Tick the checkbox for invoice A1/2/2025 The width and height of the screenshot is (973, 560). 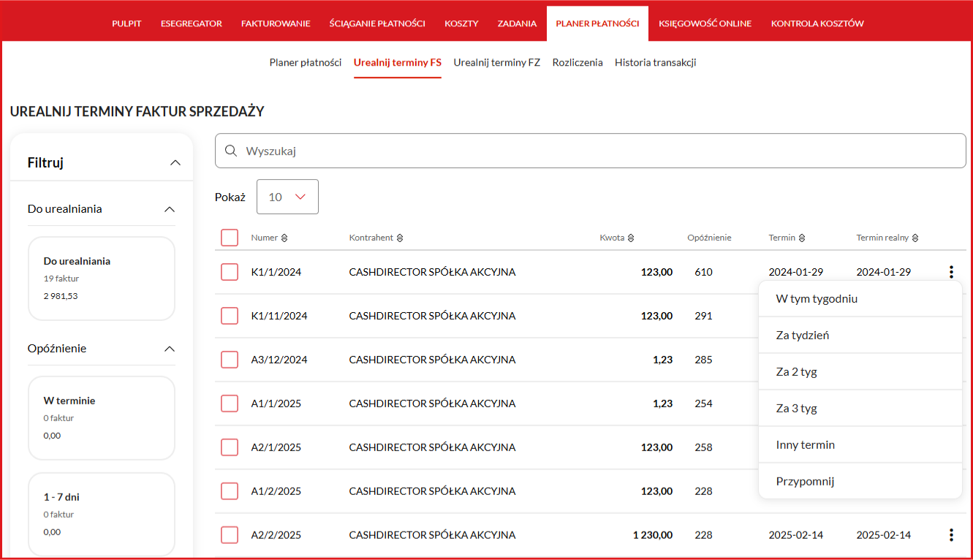click(x=230, y=491)
